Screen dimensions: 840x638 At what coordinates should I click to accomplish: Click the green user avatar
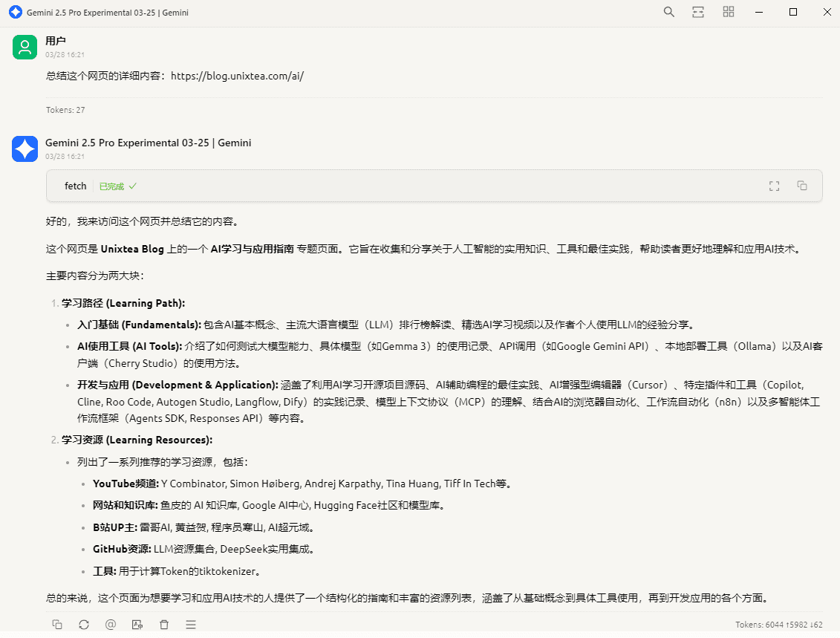tap(25, 47)
